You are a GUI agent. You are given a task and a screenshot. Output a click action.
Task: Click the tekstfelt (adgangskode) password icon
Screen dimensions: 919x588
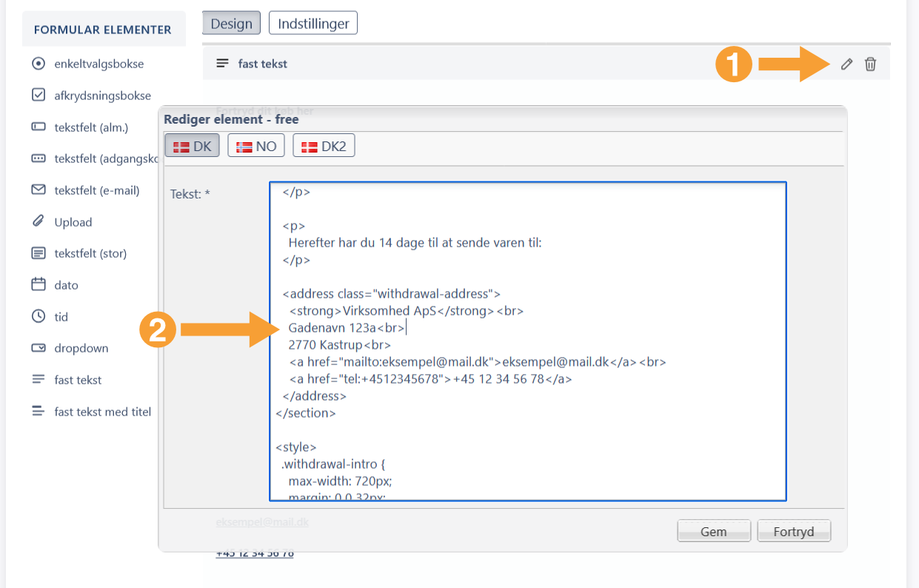coord(39,158)
